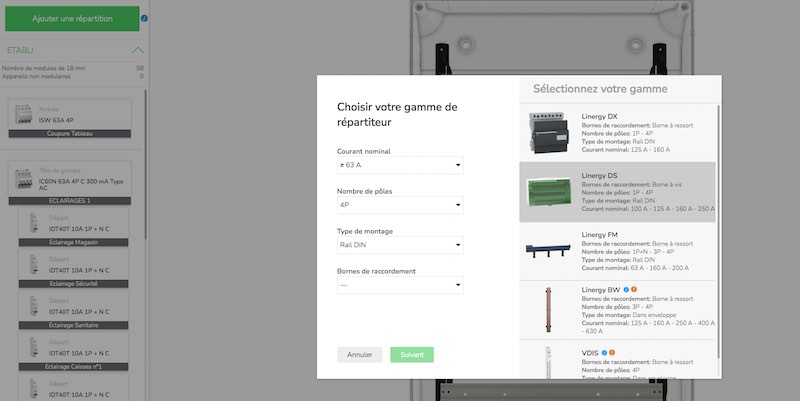Open the Nombre de pôles dropdown
The height and width of the screenshot is (401, 800).
coord(400,205)
